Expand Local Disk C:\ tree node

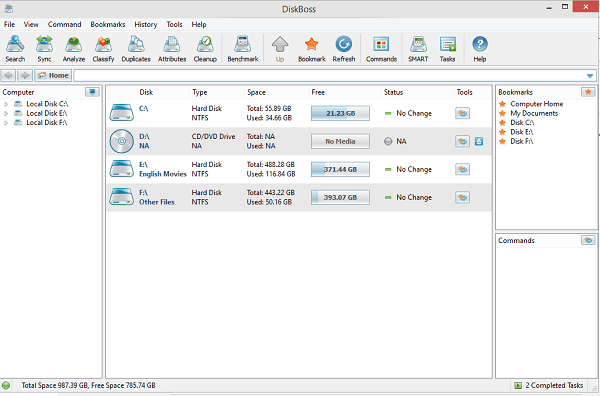coord(6,104)
